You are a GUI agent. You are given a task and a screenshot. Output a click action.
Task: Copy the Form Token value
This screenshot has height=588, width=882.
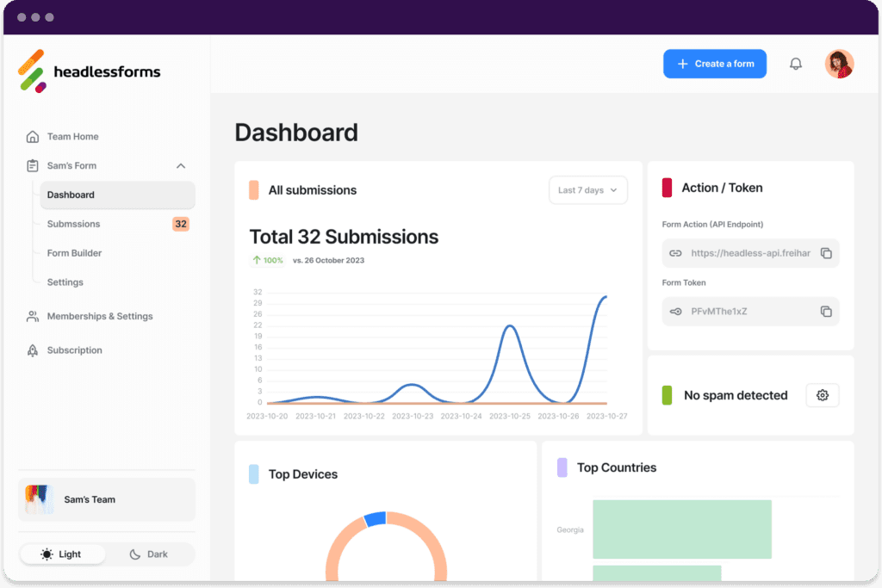pos(825,312)
